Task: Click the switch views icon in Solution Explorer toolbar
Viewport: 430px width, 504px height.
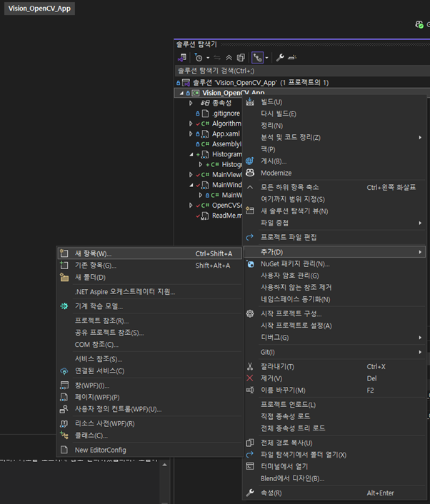Action: (x=184, y=57)
